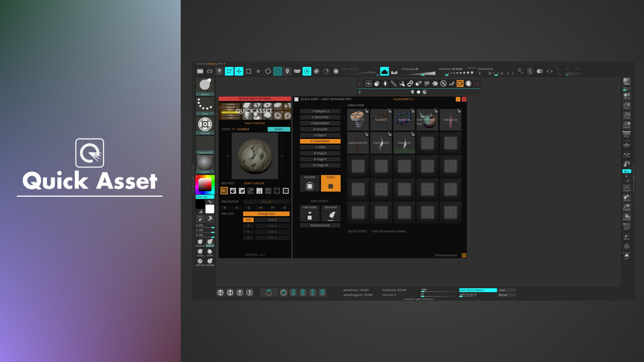Click the mask icon in top shelf
This screenshot has width=644, height=362.
297,71
